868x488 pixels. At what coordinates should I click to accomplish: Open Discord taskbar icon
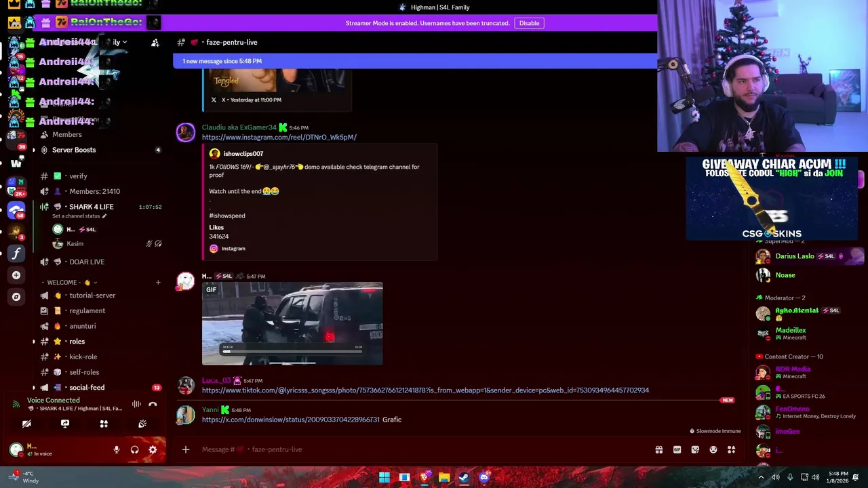click(x=484, y=477)
